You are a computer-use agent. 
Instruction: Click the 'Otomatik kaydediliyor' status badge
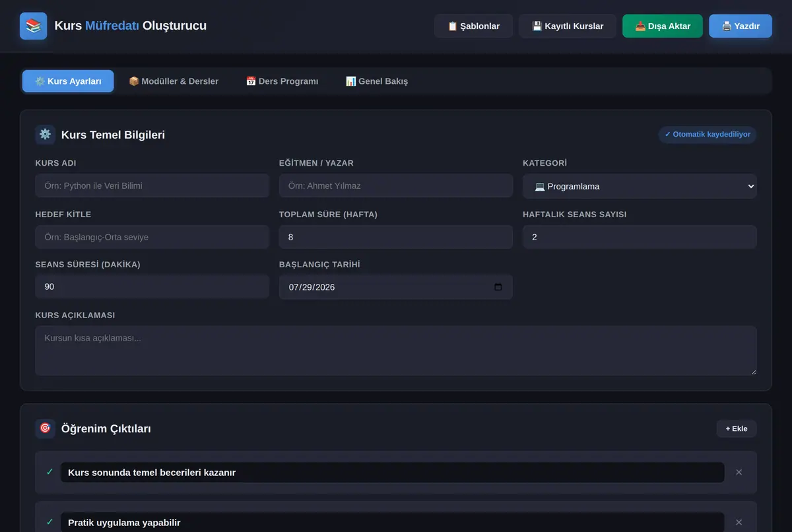point(708,135)
